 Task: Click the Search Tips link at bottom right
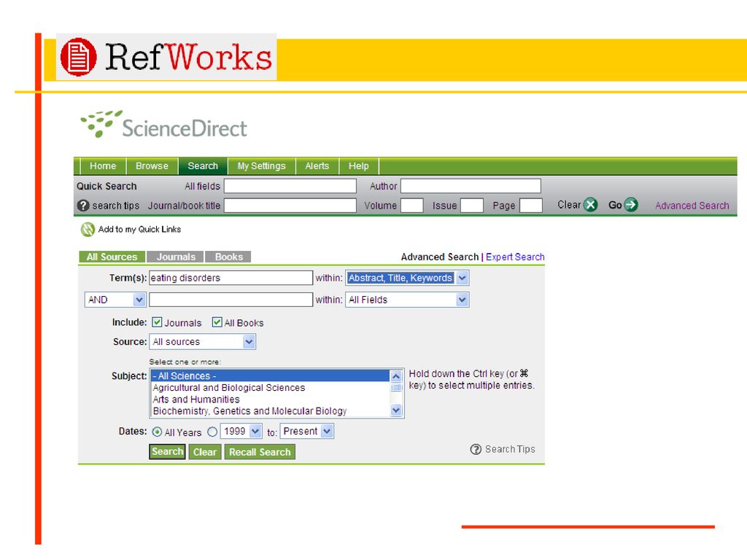(x=510, y=449)
